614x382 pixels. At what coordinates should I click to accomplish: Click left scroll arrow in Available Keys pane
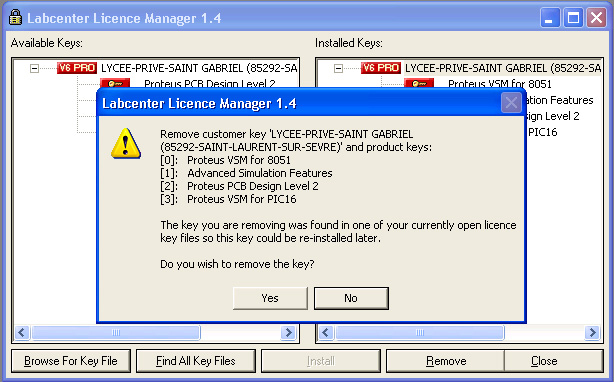22,333
